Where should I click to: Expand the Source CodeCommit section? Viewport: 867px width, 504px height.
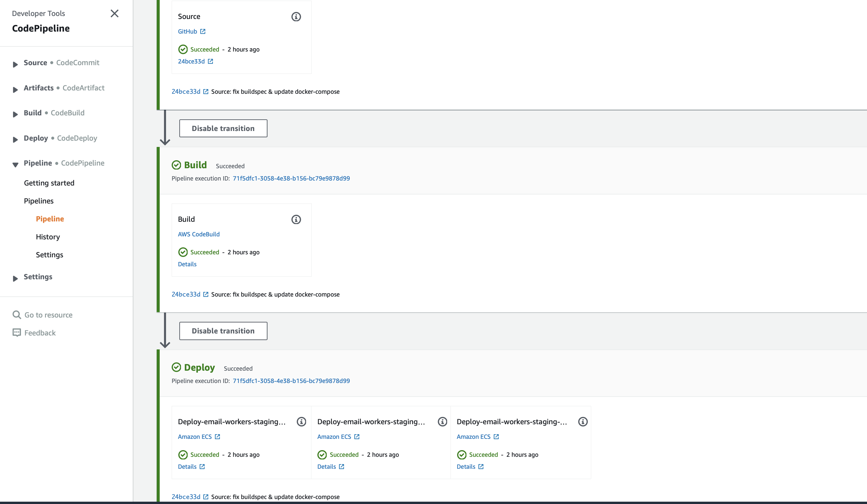(15, 64)
